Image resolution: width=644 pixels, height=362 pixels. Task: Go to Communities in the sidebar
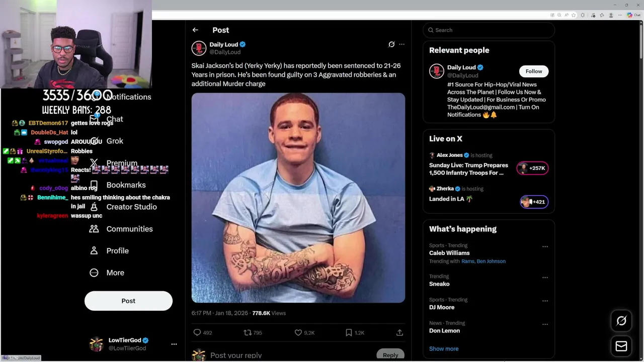click(129, 229)
